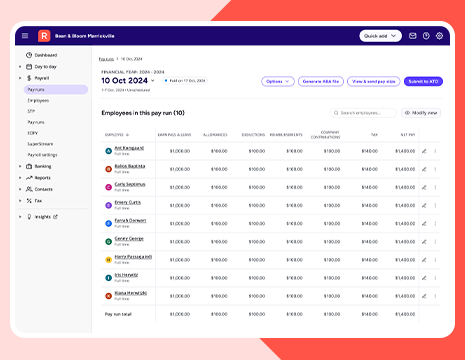Open the settings gear icon

point(439,36)
